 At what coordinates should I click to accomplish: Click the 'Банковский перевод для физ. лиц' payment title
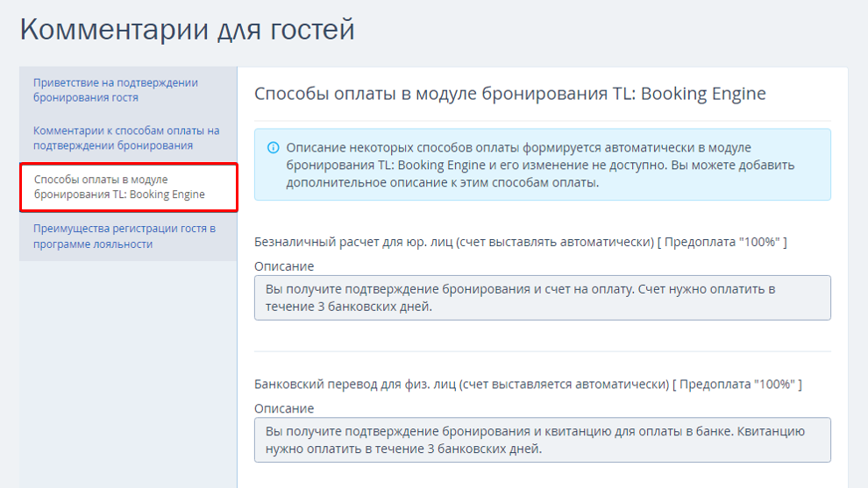(x=528, y=385)
